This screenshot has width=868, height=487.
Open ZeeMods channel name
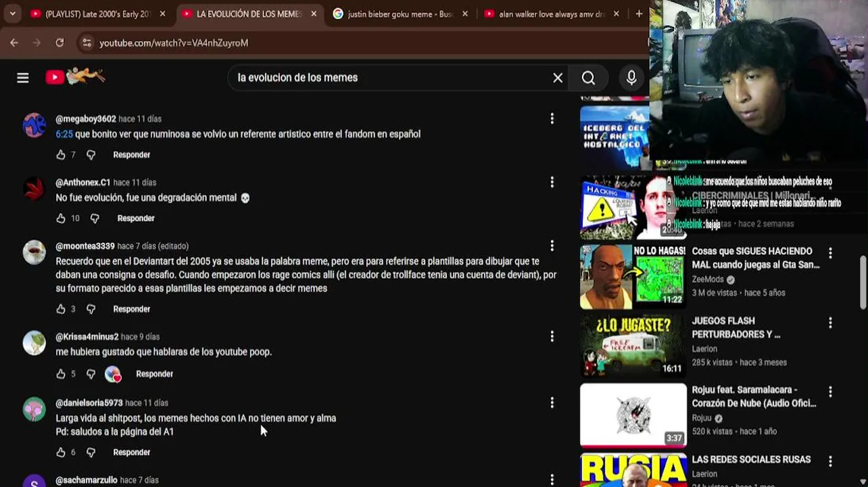tap(708, 279)
